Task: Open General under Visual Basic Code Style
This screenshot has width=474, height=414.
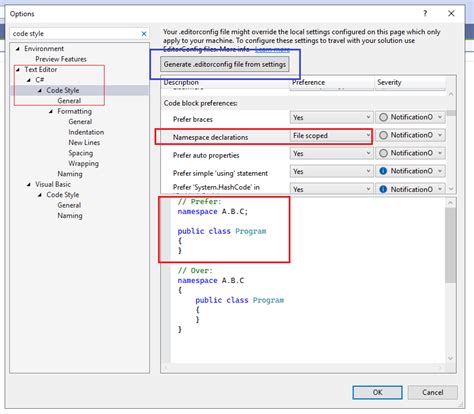Action: 69,205
